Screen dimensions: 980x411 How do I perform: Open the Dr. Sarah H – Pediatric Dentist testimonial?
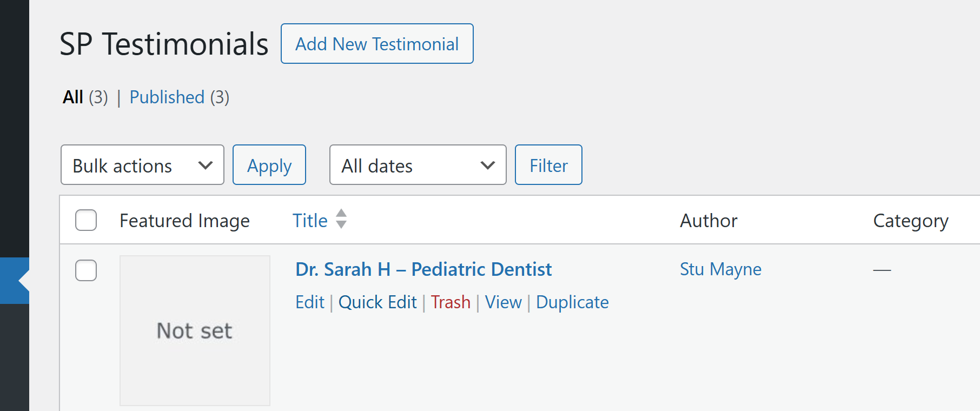click(423, 269)
